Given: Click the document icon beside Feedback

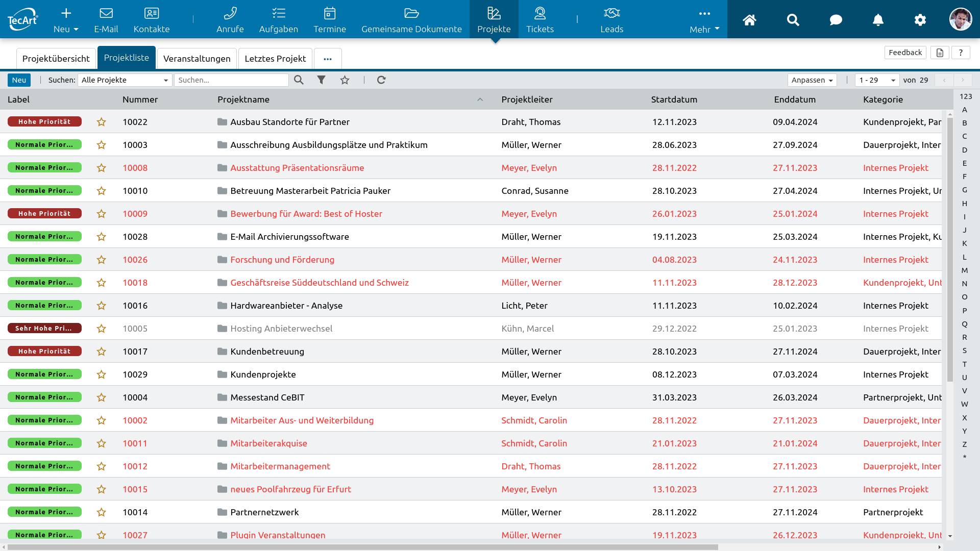Looking at the screenshot, I should 940,53.
